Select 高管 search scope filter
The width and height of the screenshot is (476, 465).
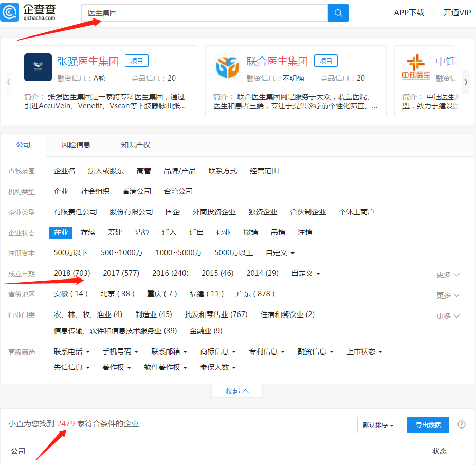[x=144, y=171]
